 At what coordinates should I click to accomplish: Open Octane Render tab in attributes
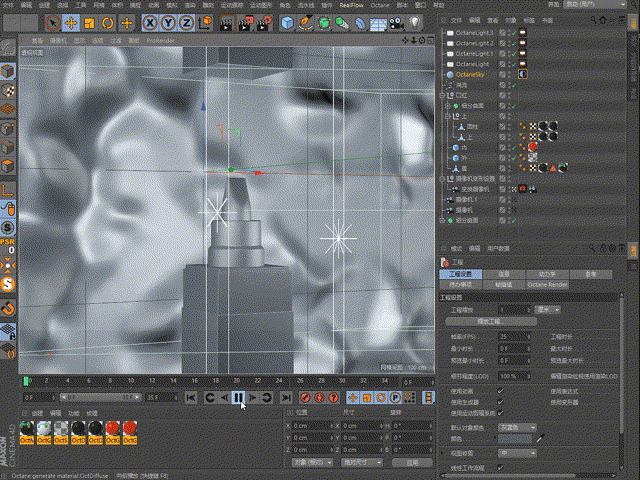click(547, 284)
